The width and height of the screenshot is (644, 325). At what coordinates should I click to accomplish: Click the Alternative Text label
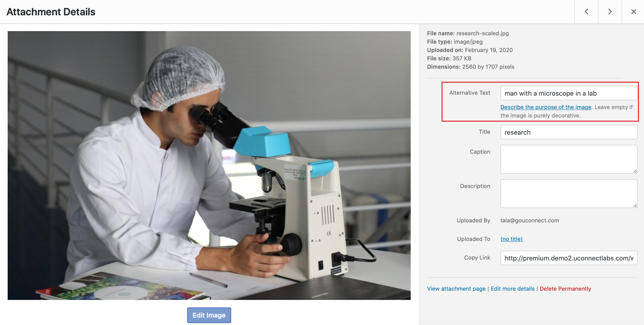[470, 93]
